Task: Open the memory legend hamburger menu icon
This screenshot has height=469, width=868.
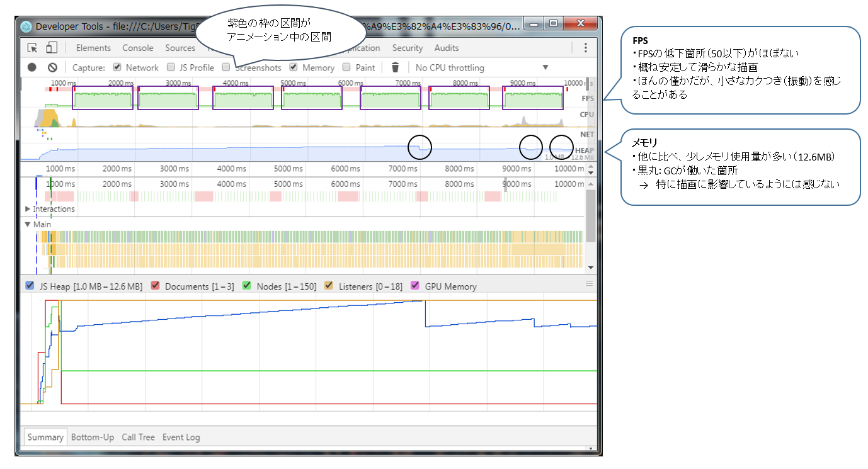Action: pos(590,283)
